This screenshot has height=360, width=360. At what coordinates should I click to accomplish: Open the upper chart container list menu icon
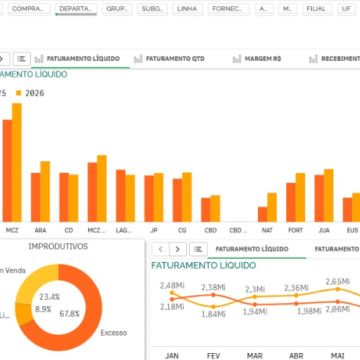[22, 59]
